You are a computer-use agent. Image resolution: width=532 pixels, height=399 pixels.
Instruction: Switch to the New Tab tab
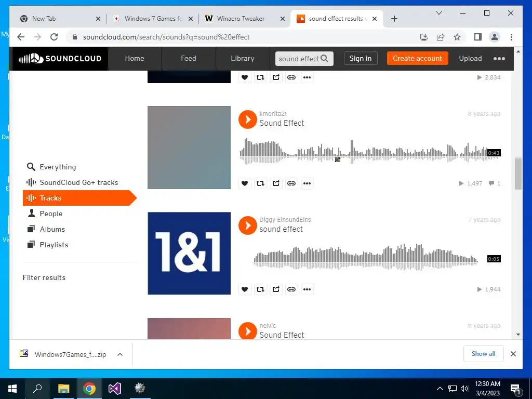(x=59, y=19)
